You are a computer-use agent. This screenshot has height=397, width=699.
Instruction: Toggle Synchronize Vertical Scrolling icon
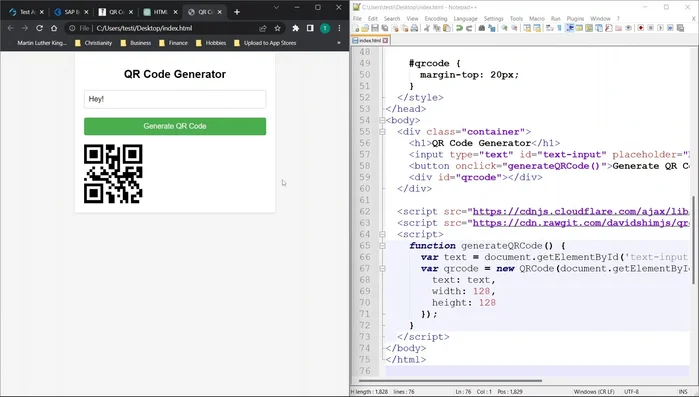tap(527, 28)
